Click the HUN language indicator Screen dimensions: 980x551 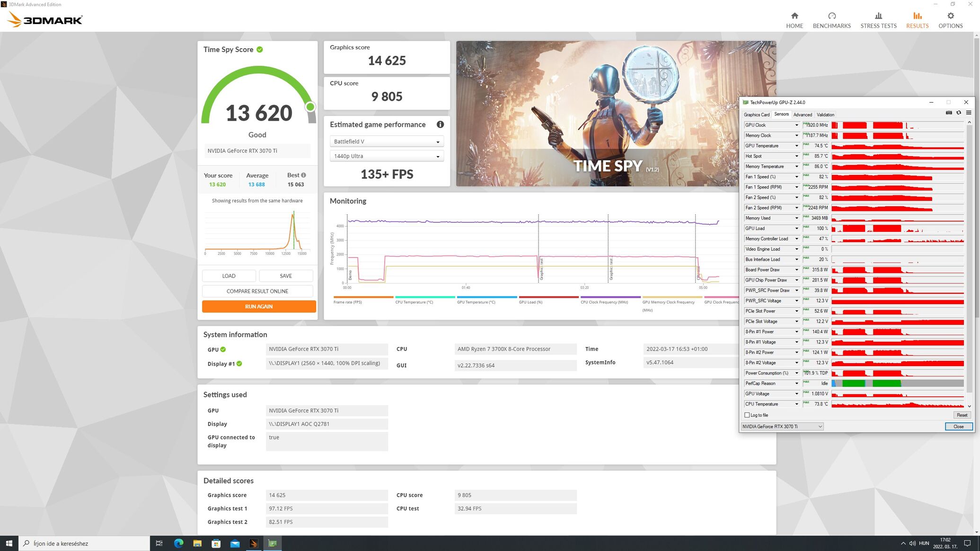[924, 543]
